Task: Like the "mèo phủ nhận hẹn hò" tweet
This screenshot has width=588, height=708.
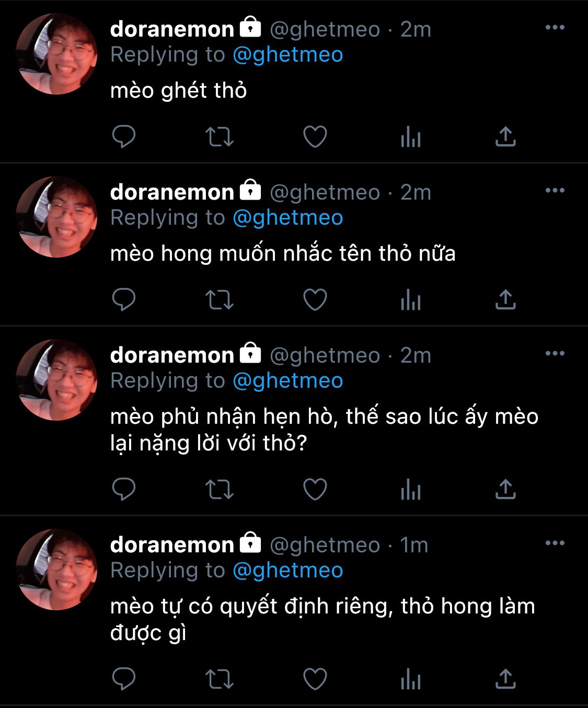Action: point(315,490)
